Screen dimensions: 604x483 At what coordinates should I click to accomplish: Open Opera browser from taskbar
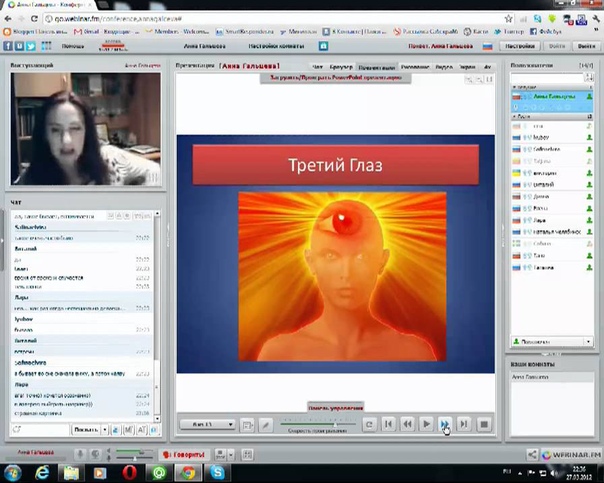[129, 472]
